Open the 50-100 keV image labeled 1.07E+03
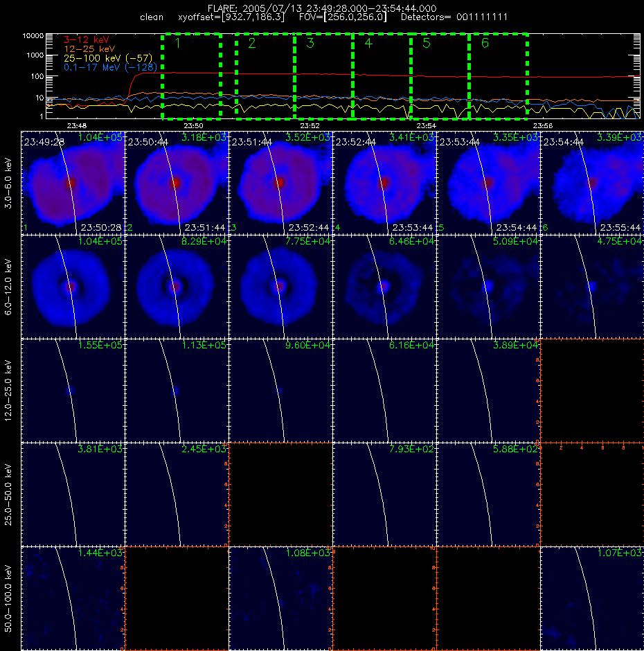644x651 pixels. (592, 598)
